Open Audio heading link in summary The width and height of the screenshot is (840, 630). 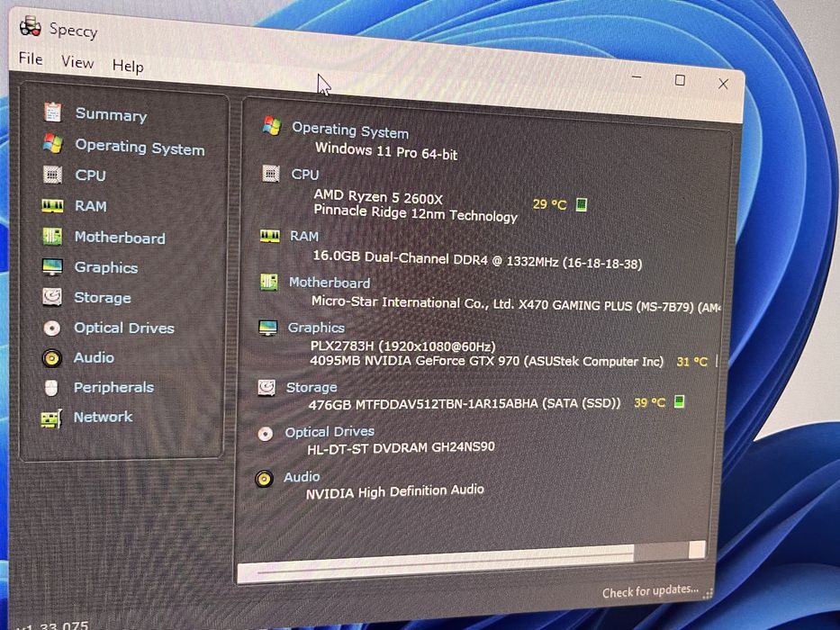tap(302, 477)
